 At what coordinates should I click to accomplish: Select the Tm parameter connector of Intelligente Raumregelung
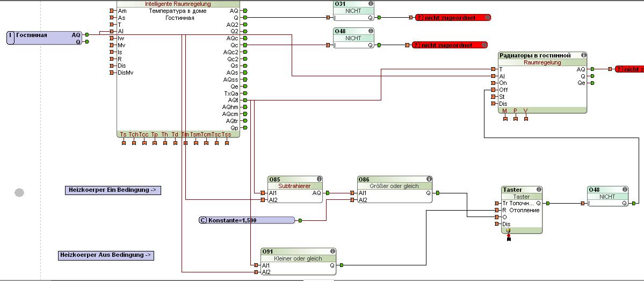click(x=186, y=143)
